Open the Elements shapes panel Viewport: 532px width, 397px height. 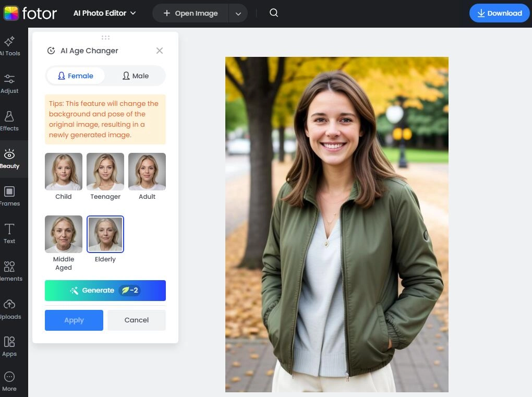pos(9,271)
